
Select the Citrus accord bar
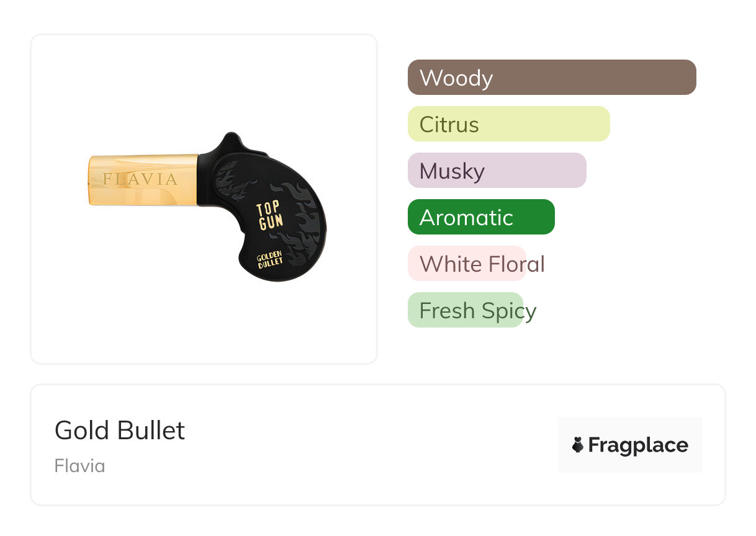pyautogui.click(x=508, y=124)
